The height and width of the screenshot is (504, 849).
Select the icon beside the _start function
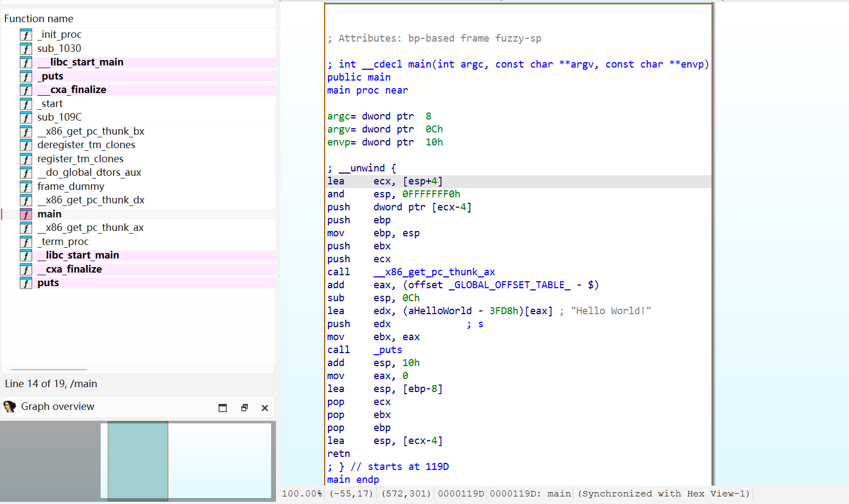pos(26,104)
